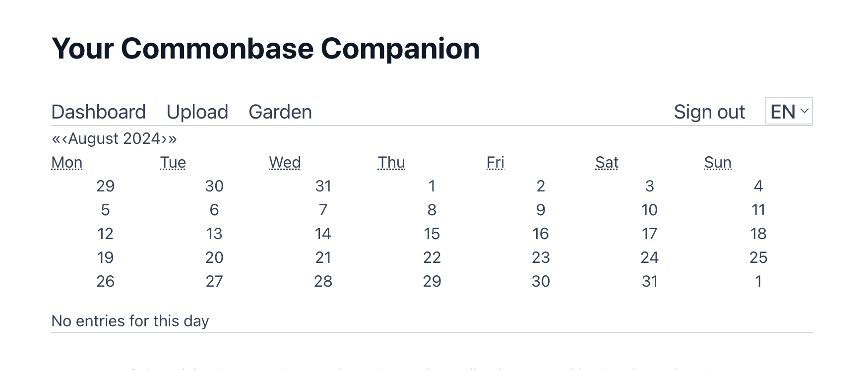Image resolution: width=868 pixels, height=370 pixels.
Task: Click the Your Commonbase Companion heading
Action: (265, 49)
